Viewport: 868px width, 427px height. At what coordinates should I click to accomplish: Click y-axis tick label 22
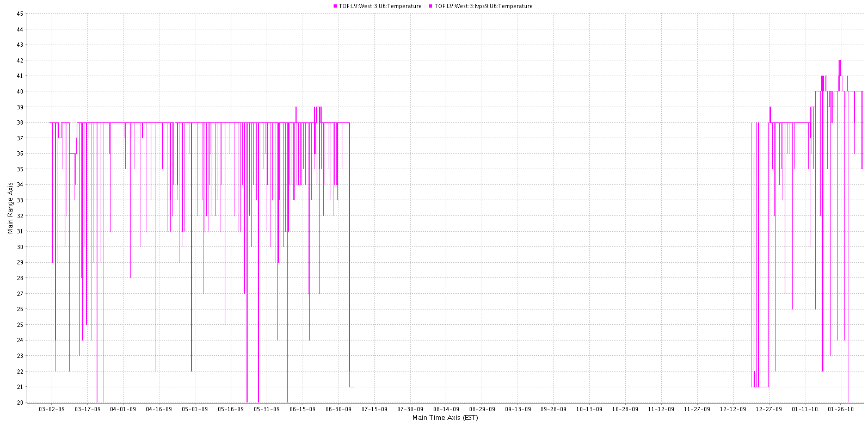point(20,372)
